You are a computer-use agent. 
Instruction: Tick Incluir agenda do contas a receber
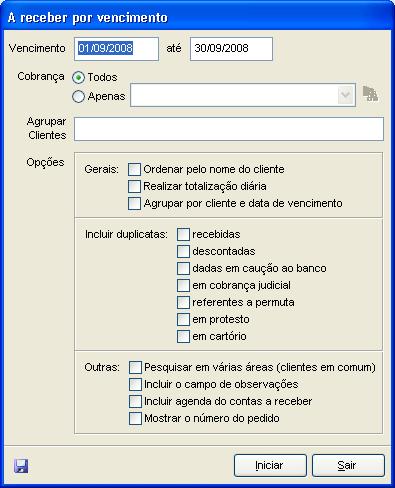(135, 401)
